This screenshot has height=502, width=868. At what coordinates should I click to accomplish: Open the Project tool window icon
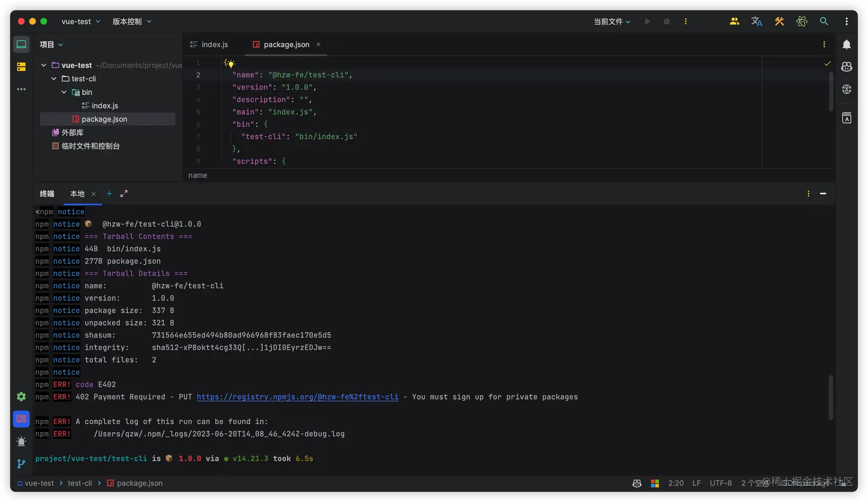[21, 44]
